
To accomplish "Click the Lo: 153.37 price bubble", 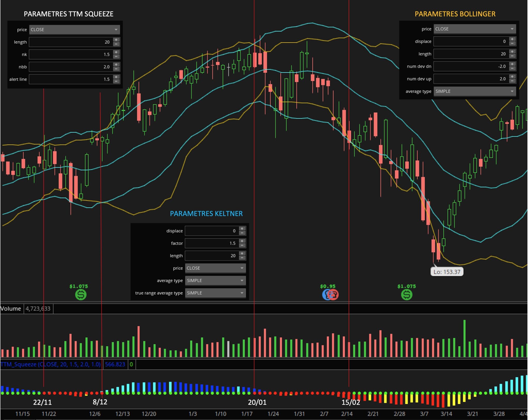I will (447, 272).
